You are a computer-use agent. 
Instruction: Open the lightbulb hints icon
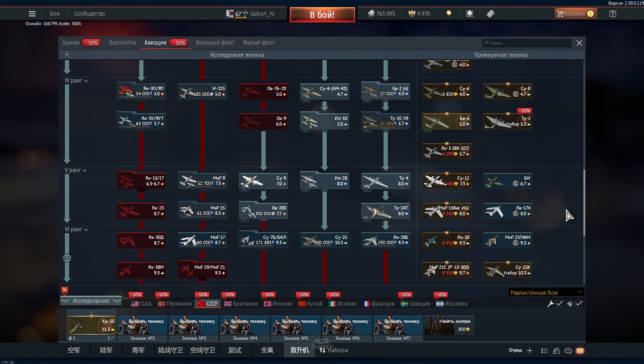pyautogui.click(x=449, y=14)
